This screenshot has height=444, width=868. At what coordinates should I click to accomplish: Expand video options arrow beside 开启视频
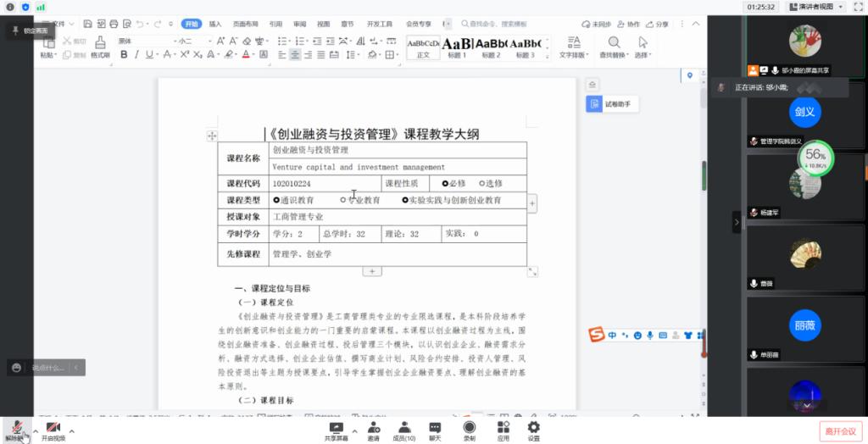coord(72,431)
